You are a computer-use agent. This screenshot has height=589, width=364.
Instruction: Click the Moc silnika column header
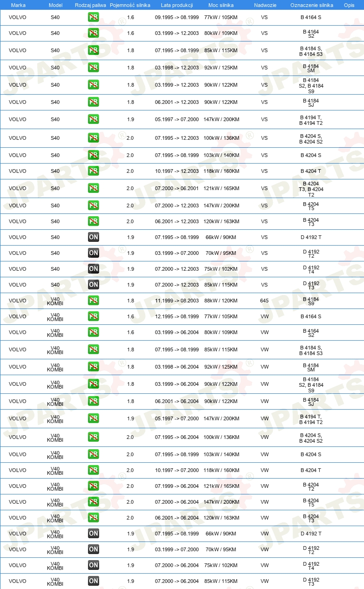pos(221,5)
